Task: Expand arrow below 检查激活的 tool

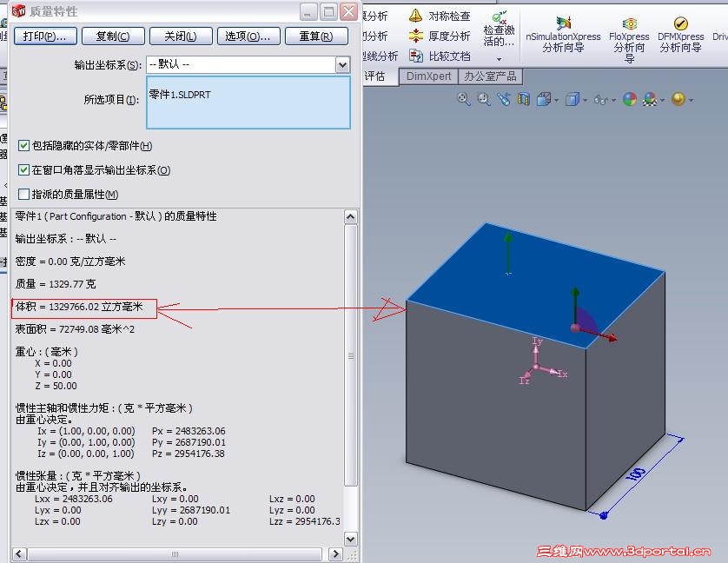Action: click(500, 59)
